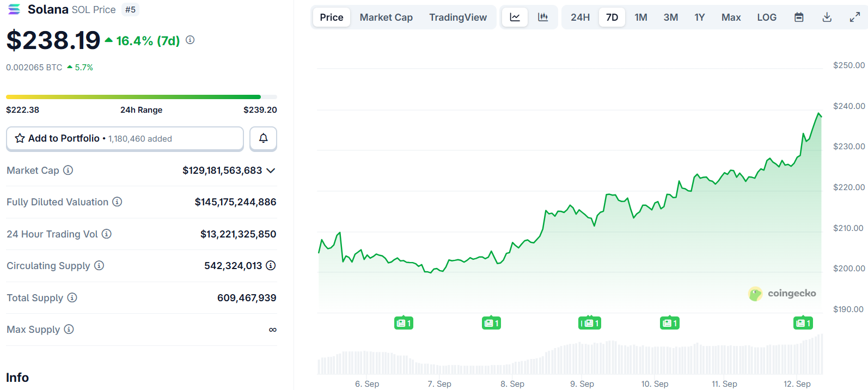Set chart range to 1Y
868x390 pixels.
point(700,17)
